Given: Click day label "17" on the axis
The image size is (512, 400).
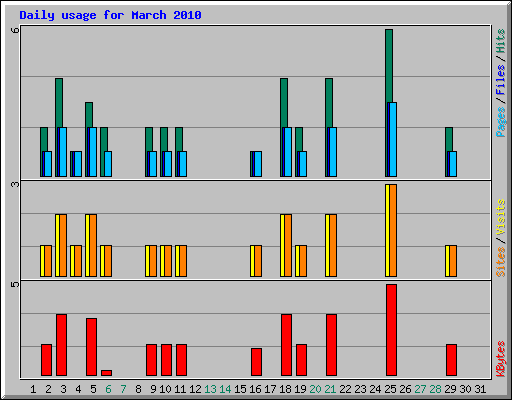Looking at the screenshot, I should pos(270,389).
